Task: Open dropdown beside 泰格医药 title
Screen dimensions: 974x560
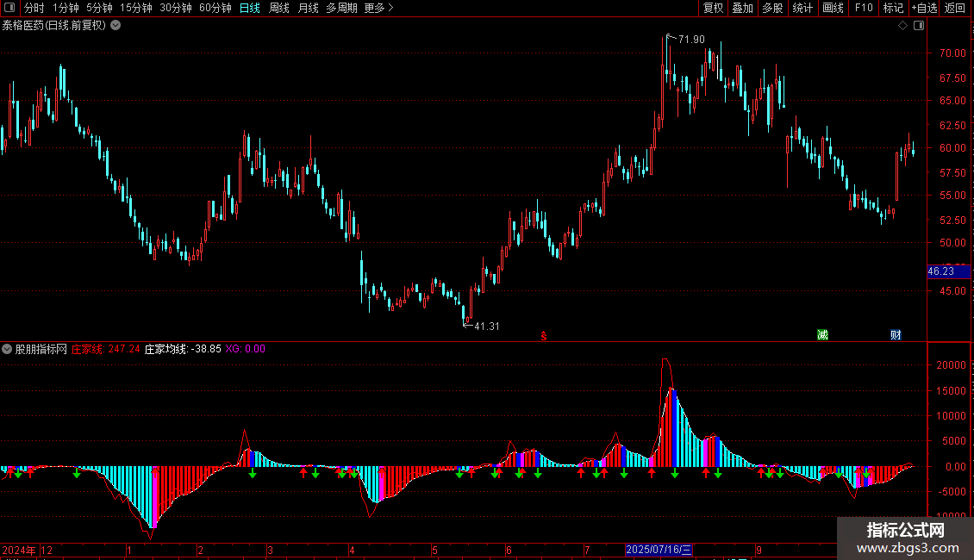Action: (x=116, y=26)
